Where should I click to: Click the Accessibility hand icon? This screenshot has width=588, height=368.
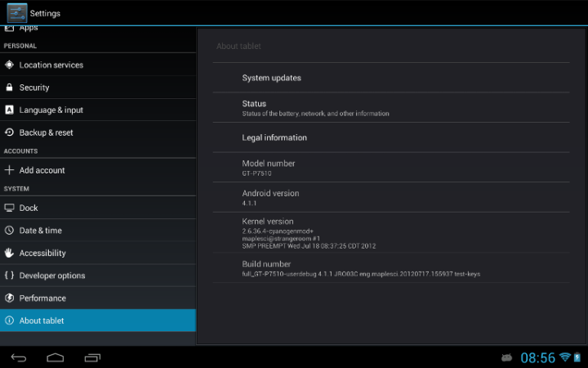(x=9, y=253)
